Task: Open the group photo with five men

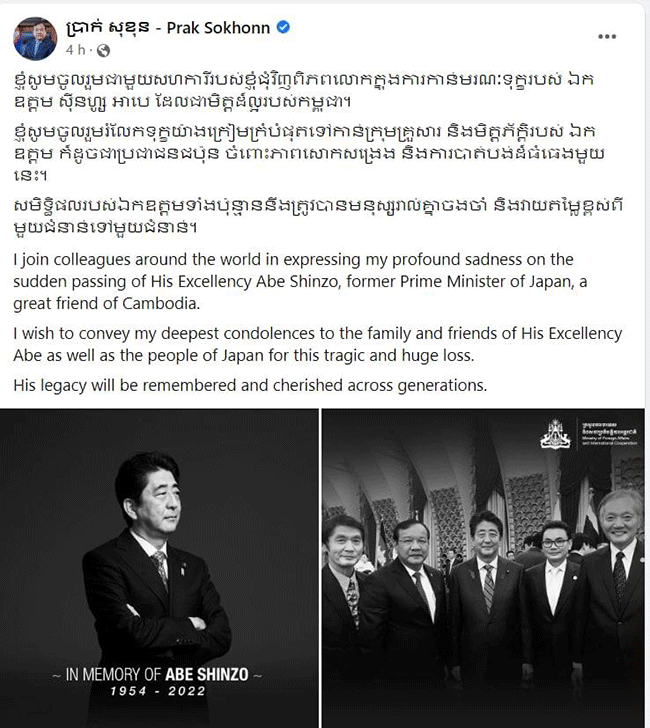Action: (483, 568)
